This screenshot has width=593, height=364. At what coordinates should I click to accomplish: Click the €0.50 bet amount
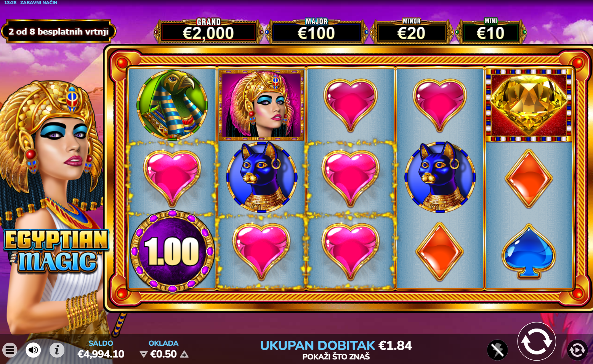click(x=163, y=354)
